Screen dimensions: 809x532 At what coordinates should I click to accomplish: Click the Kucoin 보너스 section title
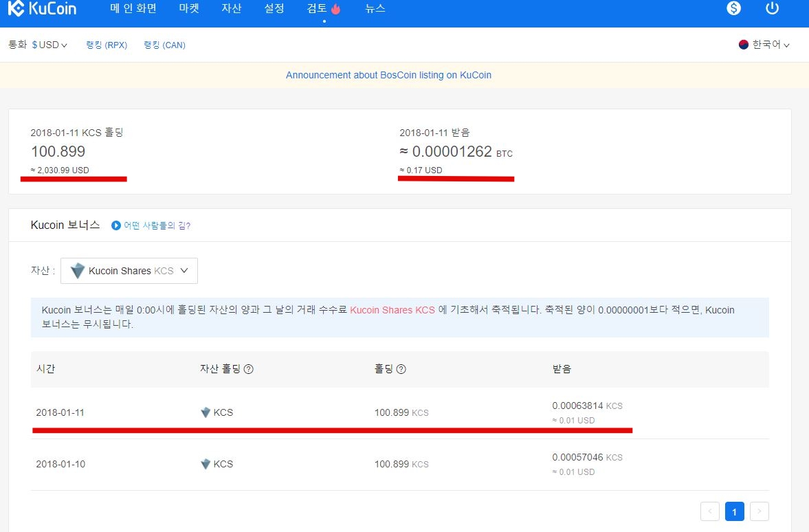[x=65, y=225]
